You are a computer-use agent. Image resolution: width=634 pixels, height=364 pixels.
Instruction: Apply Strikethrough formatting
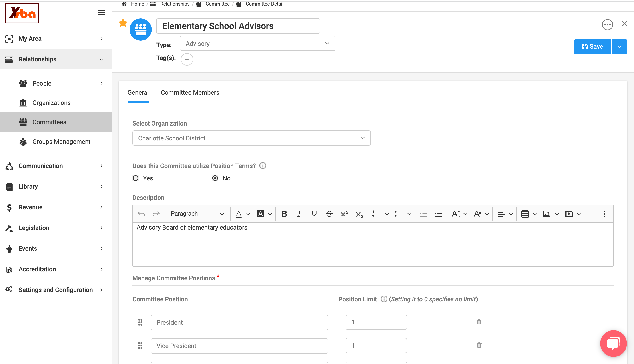(329, 214)
